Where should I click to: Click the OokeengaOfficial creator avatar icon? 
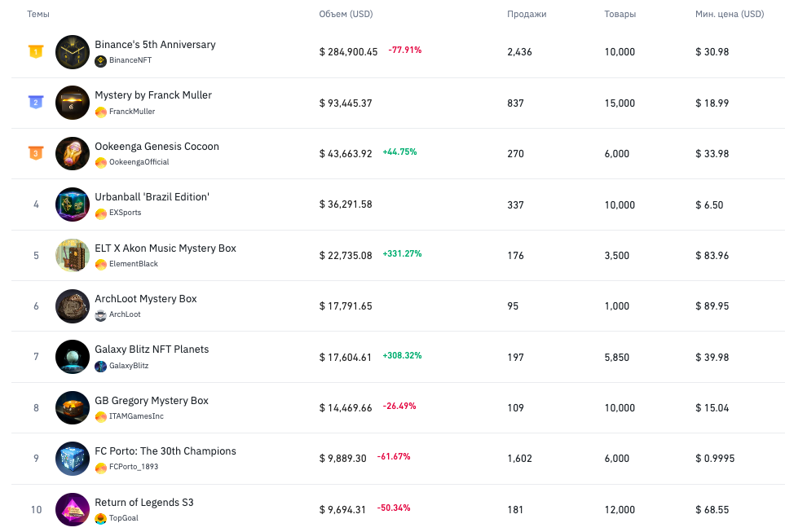tap(100, 163)
